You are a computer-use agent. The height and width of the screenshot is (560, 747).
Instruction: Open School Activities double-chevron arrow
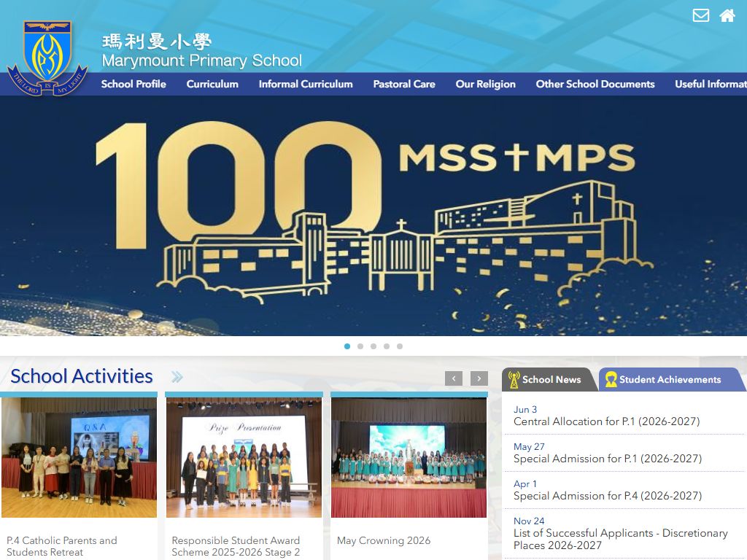[177, 377]
